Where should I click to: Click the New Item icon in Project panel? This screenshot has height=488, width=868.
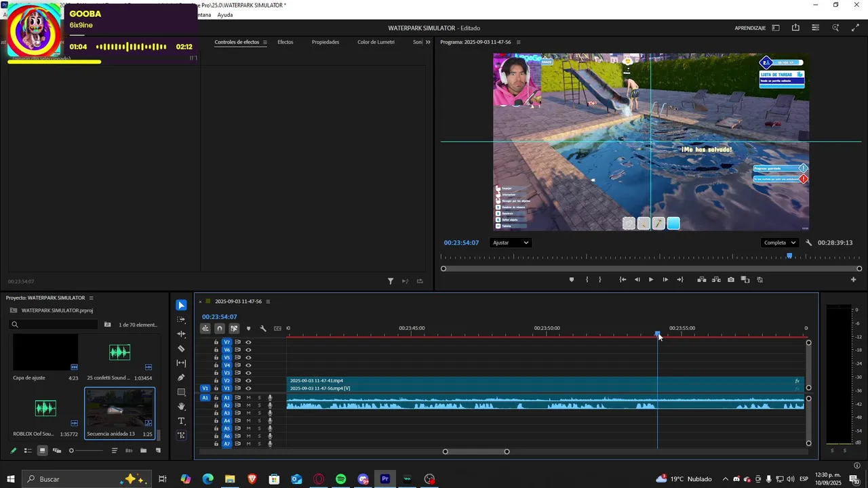pyautogui.click(x=158, y=451)
